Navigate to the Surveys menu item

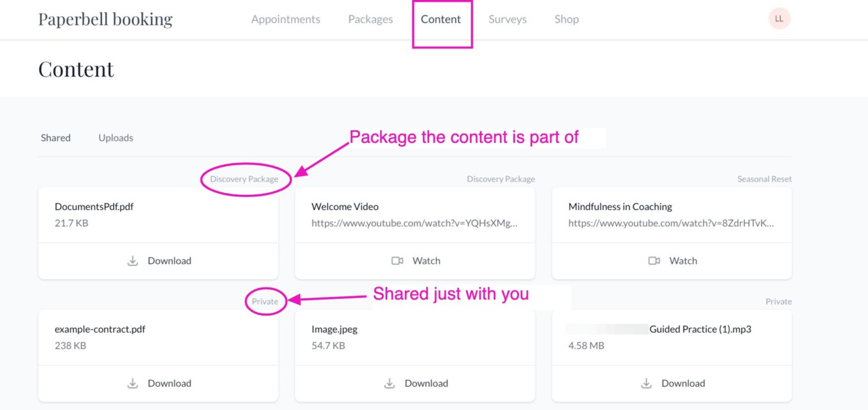pyautogui.click(x=507, y=19)
